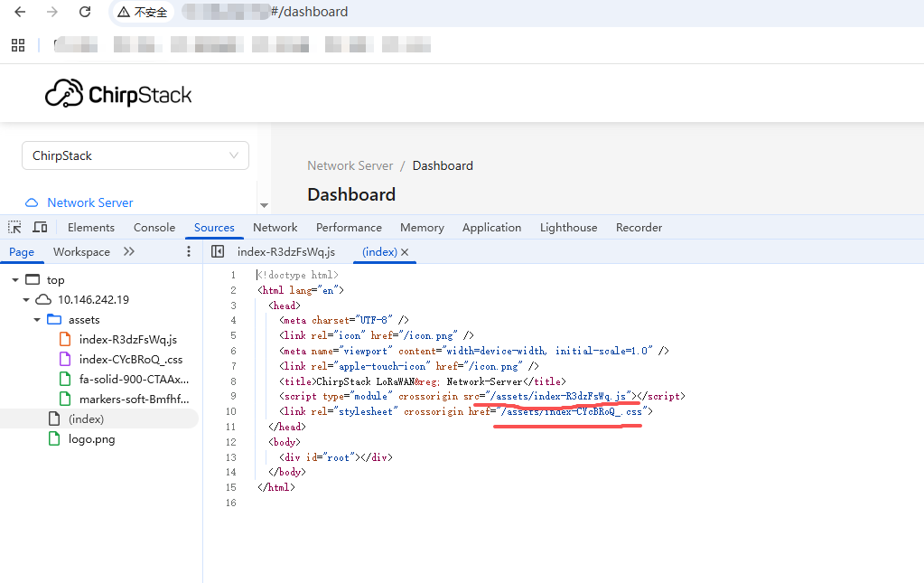The width and height of the screenshot is (924, 583).
Task: Select index-CYcBRoQ_.css in the file tree
Action: point(131,360)
